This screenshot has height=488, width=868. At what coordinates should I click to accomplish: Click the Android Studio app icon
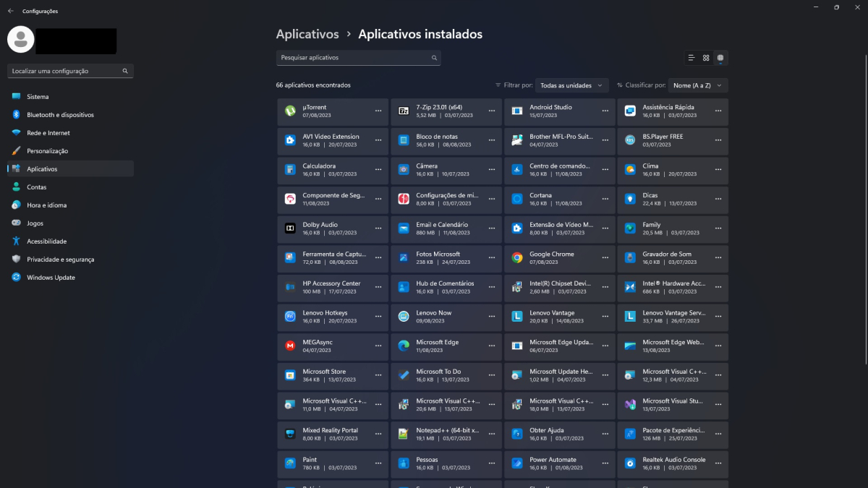click(x=517, y=111)
